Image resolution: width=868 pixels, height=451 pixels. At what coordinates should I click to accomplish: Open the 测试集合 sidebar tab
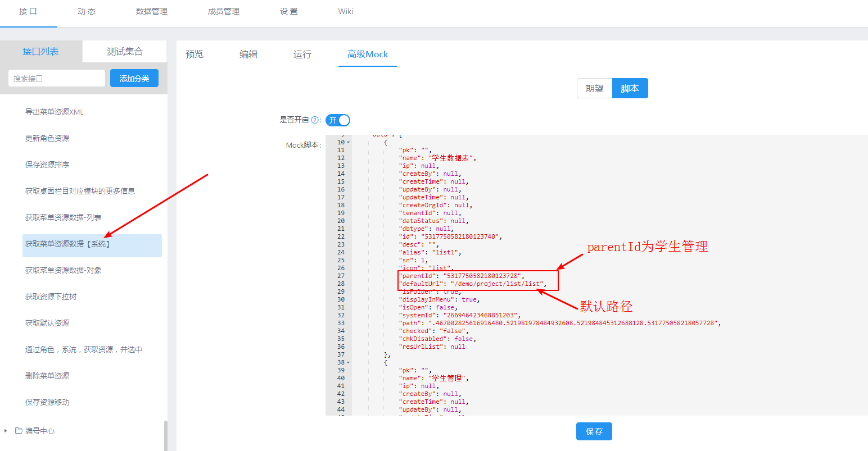tap(125, 52)
